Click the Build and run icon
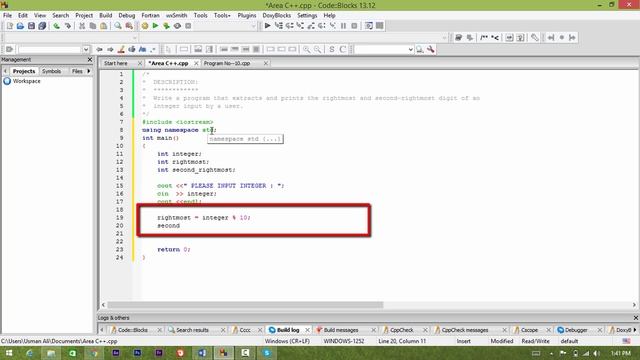640x360 pixels. 166,26
